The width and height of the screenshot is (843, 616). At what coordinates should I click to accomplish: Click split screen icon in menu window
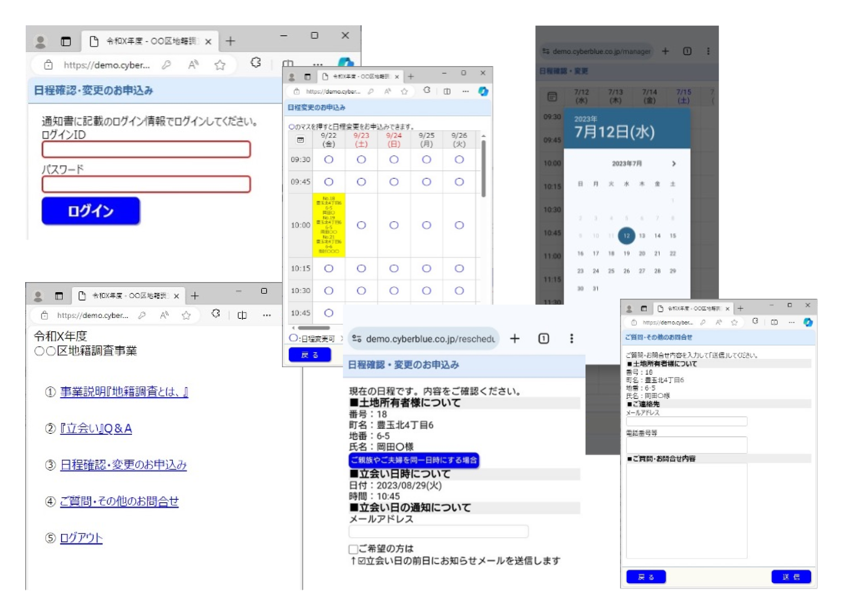click(x=242, y=315)
